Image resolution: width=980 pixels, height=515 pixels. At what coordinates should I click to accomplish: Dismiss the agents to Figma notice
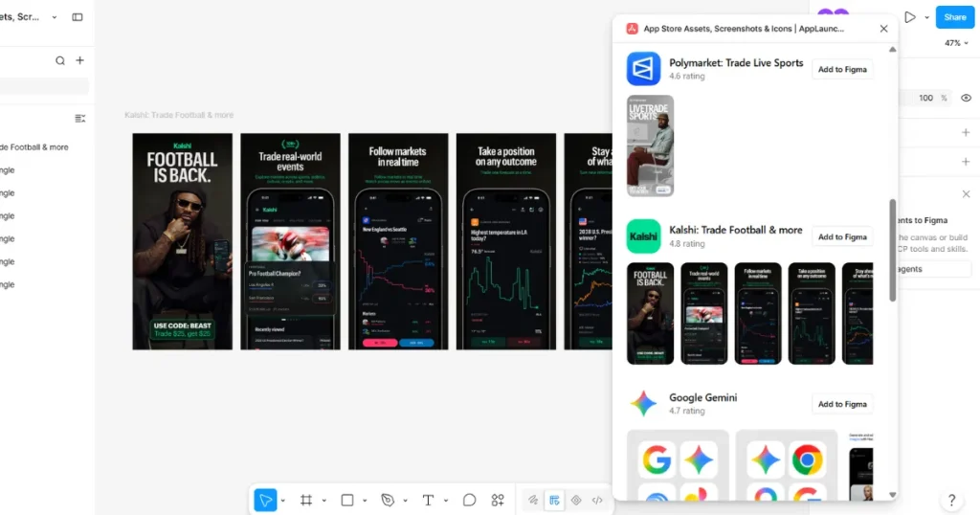tap(967, 194)
